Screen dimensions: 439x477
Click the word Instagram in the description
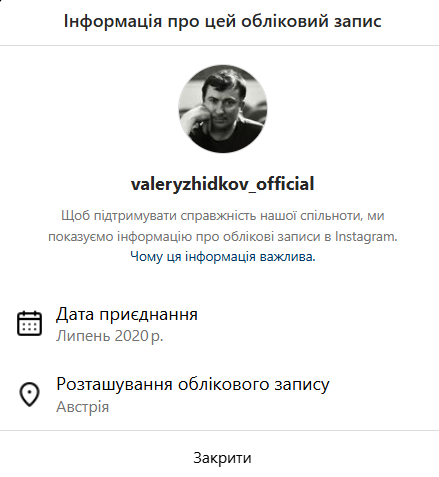click(x=366, y=236)
